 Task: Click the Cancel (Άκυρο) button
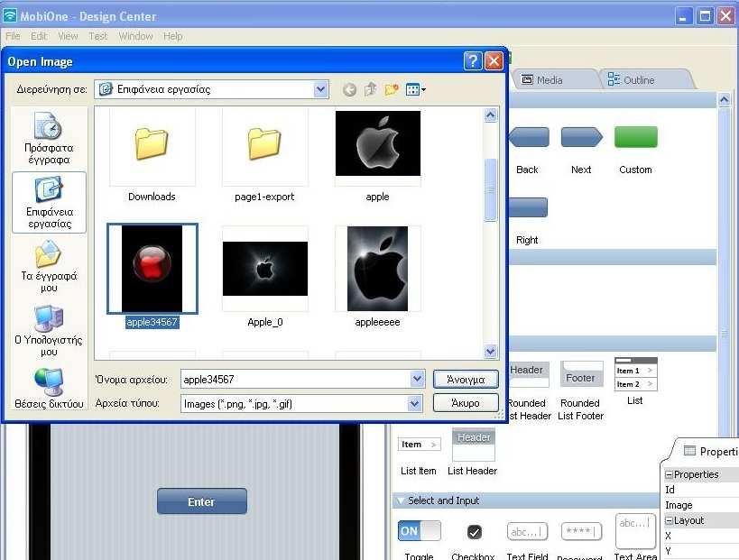point(466,403)
